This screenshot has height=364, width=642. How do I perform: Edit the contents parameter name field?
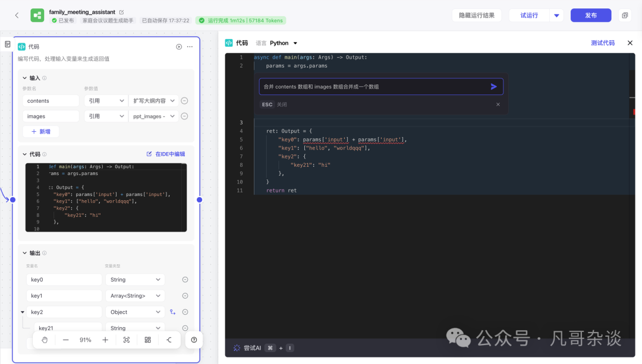coord(51,100)
